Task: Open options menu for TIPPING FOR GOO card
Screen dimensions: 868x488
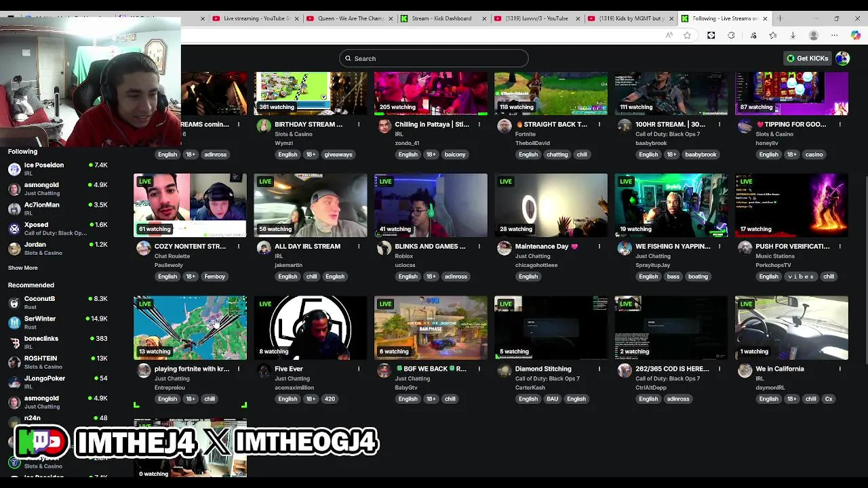Action: 840,124
